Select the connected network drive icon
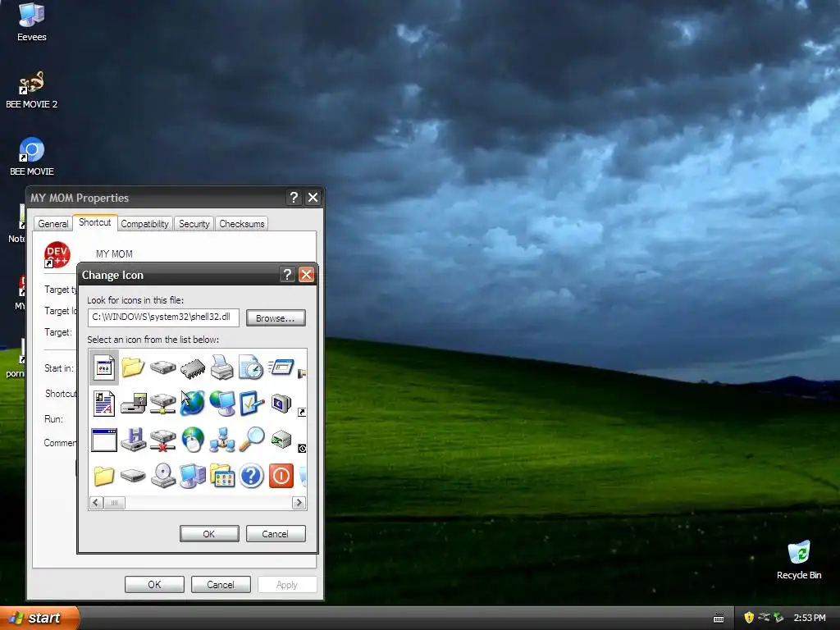The width and height of the screenshot is (840, 630). tap(163, 404)
